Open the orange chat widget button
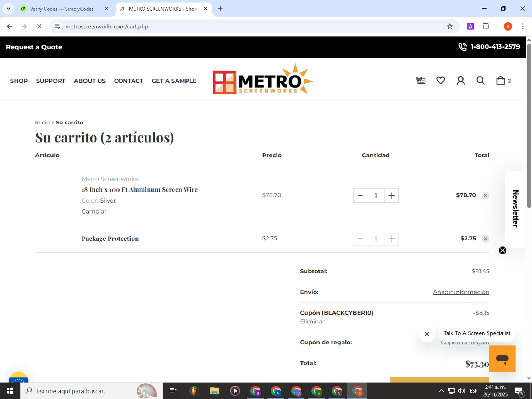 (x=502, y=359)
